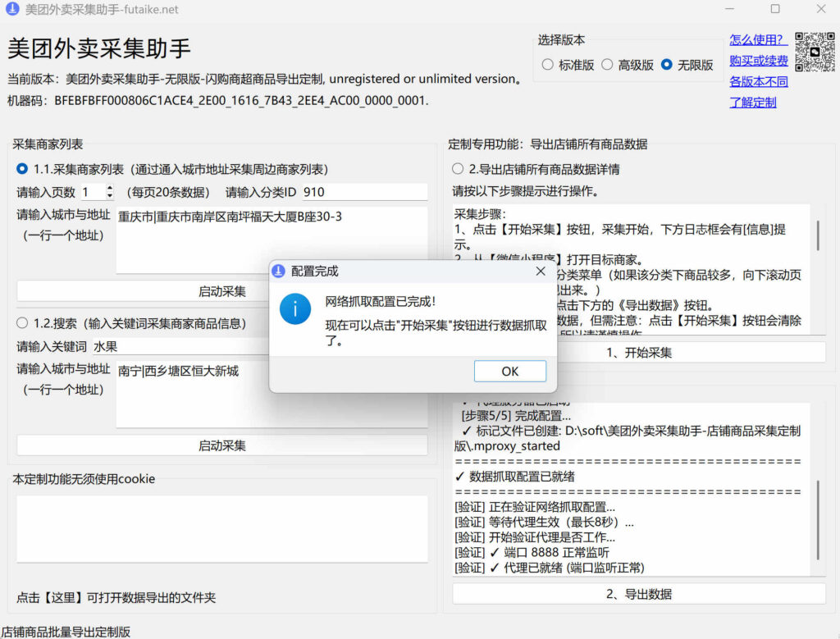This screenshot has height=639, width=840.
Task: Click the empty cookie text area
Action: [222, 528]
